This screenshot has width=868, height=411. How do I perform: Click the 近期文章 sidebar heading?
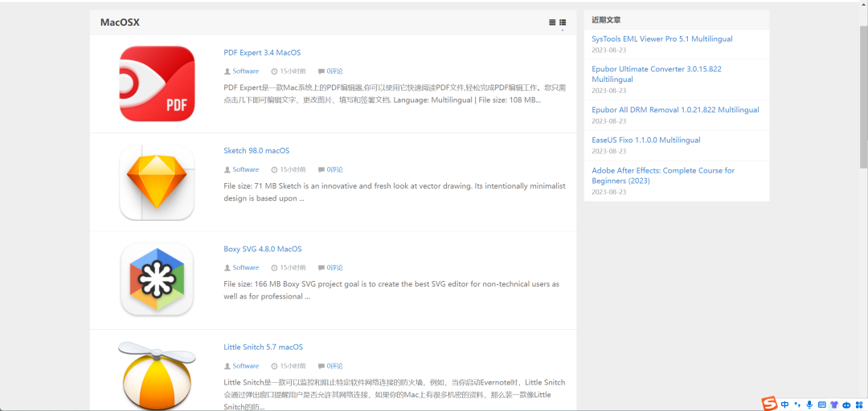(606, 19)
